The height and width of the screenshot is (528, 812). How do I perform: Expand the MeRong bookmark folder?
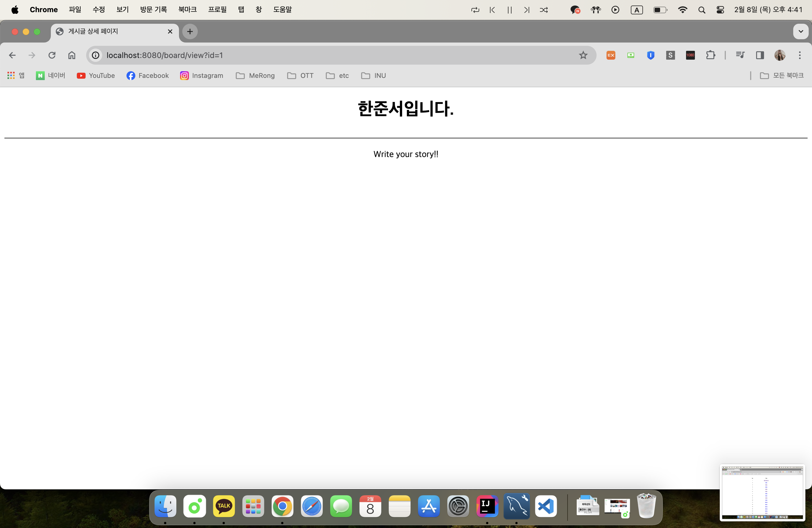point(255,76)
